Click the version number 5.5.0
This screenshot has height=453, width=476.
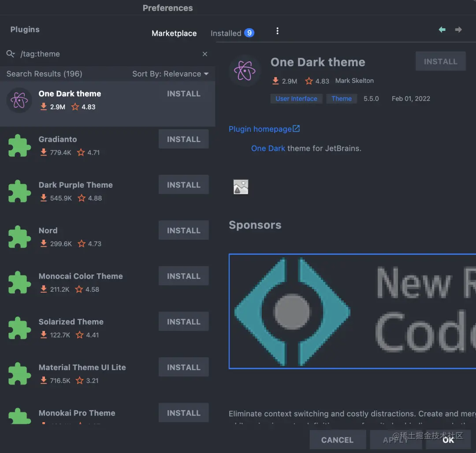tap(371, 99)
